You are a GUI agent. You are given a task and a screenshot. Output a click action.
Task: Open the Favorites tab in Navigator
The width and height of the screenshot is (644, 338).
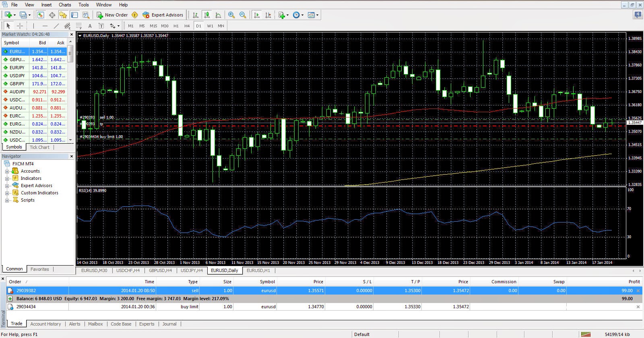(39, 269)
